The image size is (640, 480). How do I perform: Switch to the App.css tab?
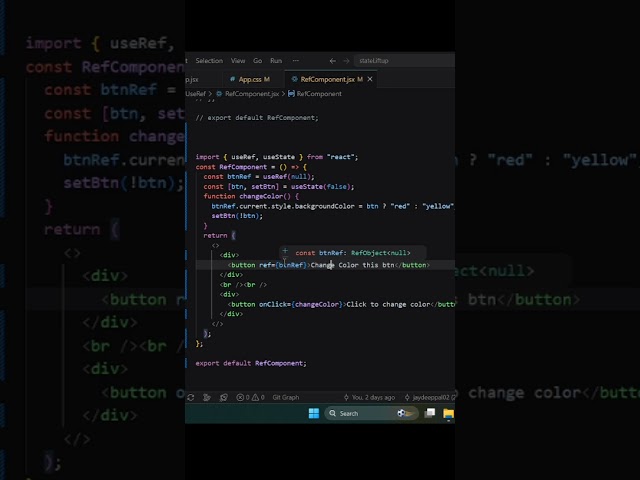point(253,79)
